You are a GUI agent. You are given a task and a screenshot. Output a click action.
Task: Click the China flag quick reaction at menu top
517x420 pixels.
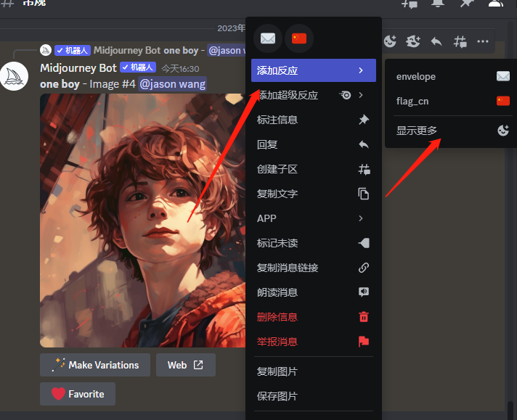298,38
